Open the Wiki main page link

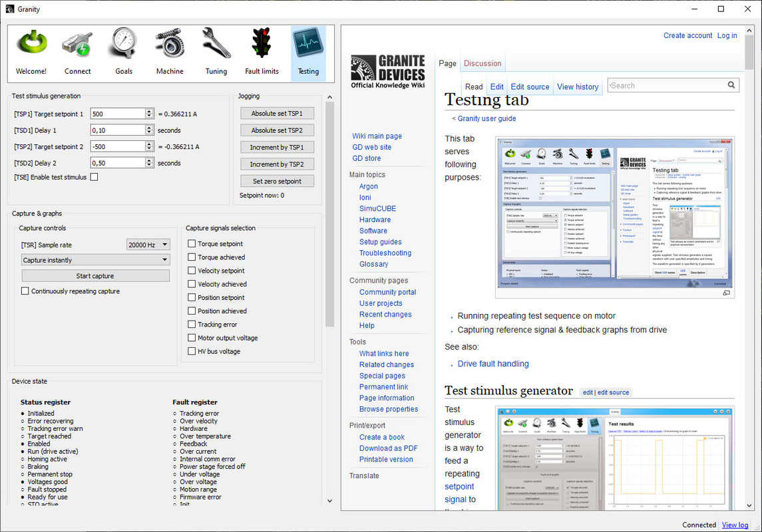pyautogui.click(x=377, y=136)
